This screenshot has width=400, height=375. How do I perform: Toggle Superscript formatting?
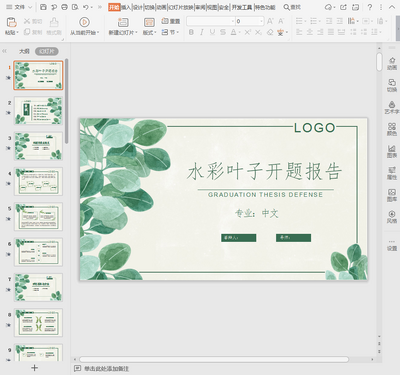pos(247,32)
